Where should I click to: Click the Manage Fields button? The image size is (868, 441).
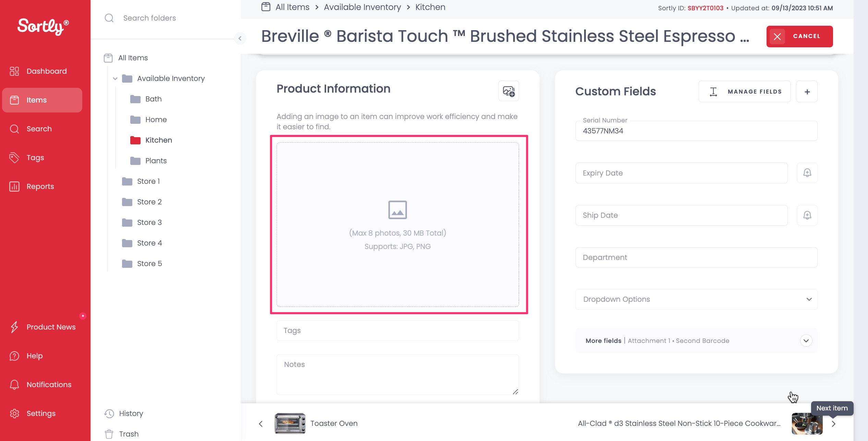pyautogui.click(x=745, y=92)
